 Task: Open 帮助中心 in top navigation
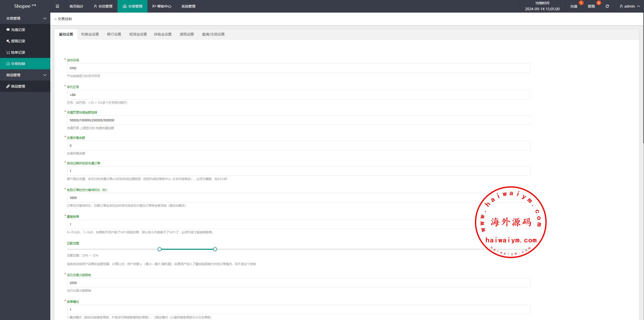tap(162, 6)
